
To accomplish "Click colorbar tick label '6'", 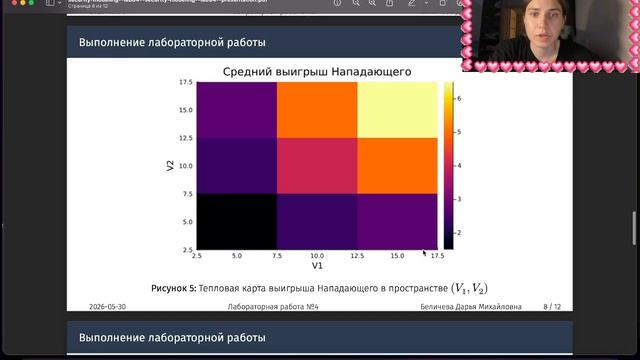I will coord(459,98).
